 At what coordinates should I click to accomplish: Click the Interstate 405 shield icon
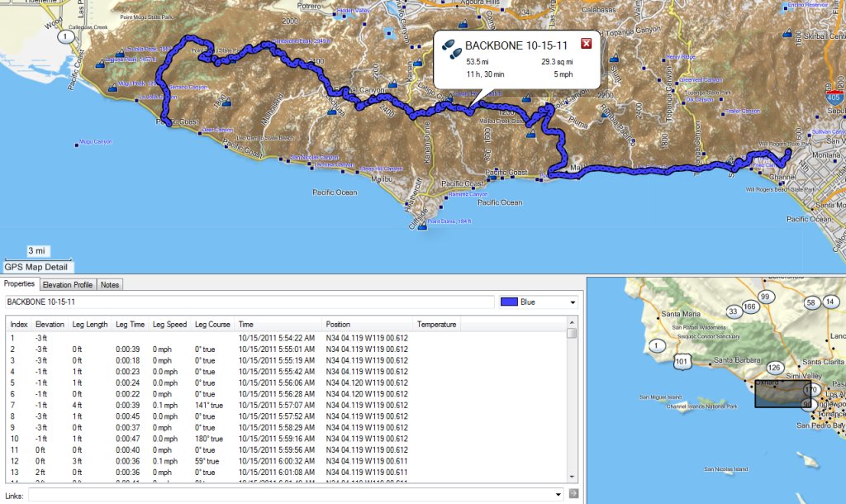(x=834, y=97)
